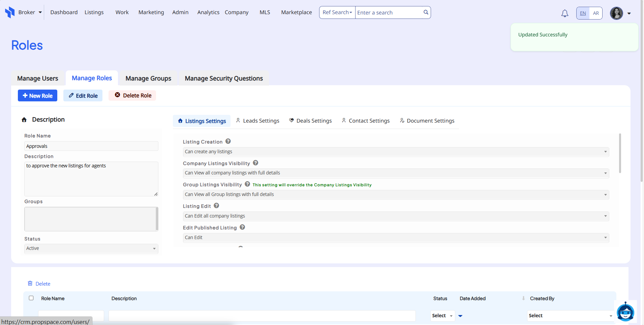Click the Delete Role button
Viewport: 644px width, 325px height.
tap(132, 96)
